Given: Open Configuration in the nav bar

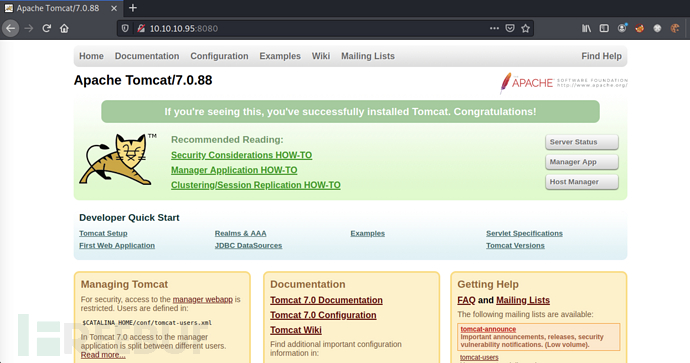Looking at the screenshot, I should pyautogui.click(x=219, y=56).
